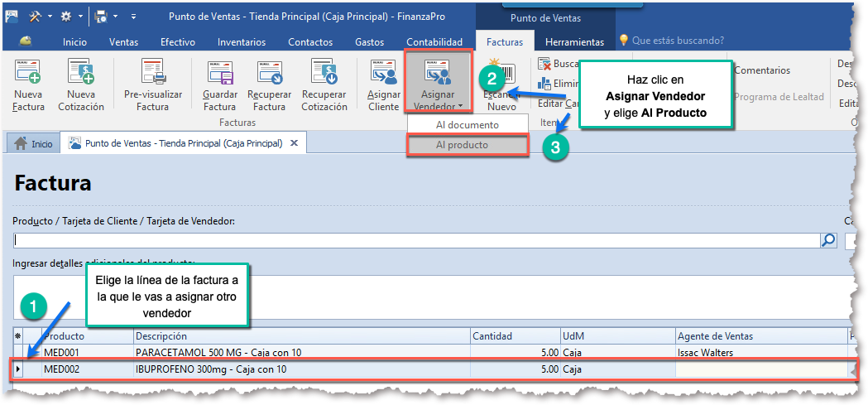Click the 'Issac Walters' sales agent cell
The height and width of the screenshot is (405, 868).
point(762,352)
